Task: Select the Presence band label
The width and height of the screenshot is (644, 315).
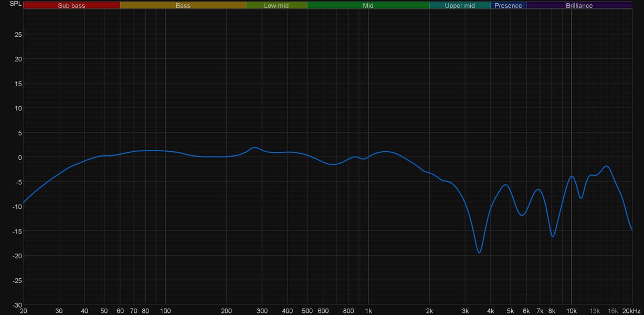Action: tap(508, 5)
